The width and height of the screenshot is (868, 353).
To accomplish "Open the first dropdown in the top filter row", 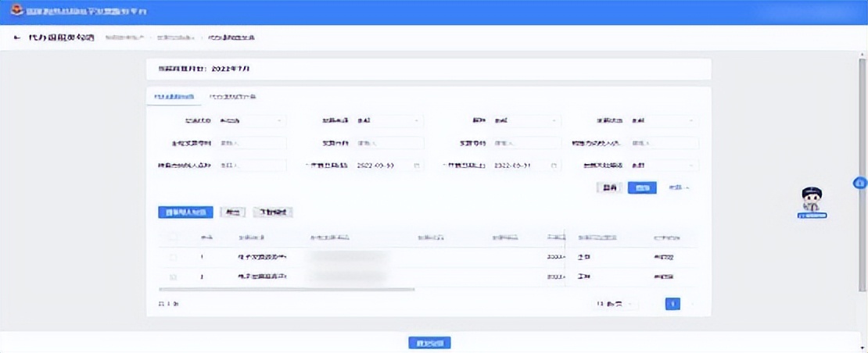I will [251, 121].
